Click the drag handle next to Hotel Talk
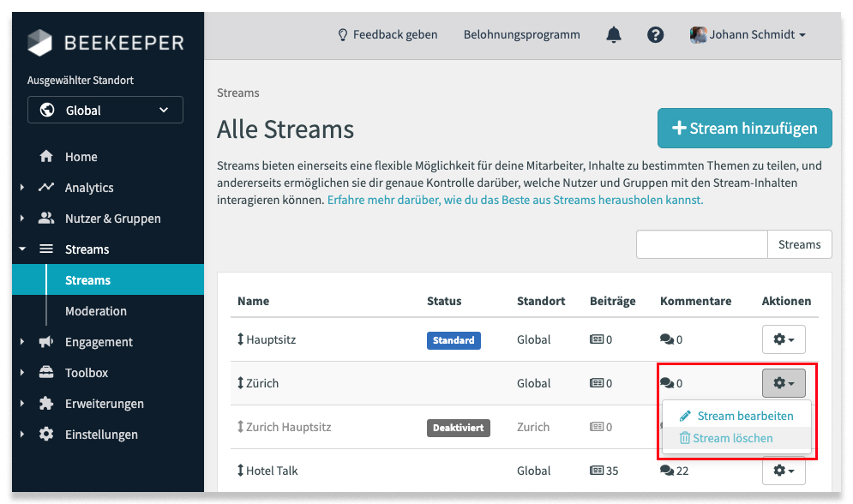Screen dimensions: 853x504 point(241,471)
